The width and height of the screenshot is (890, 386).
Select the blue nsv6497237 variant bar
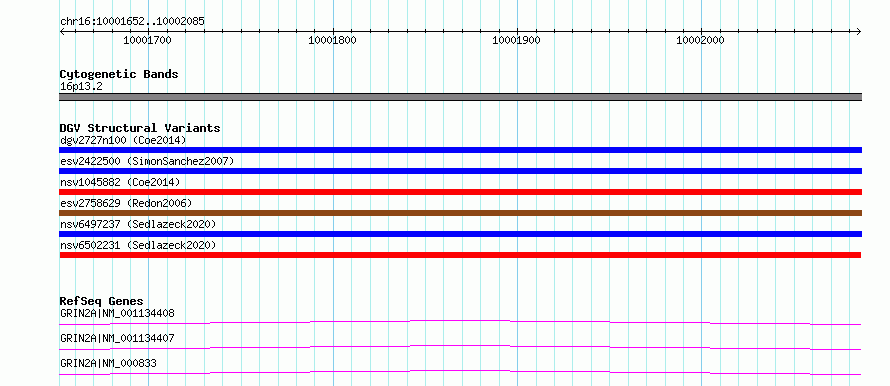pos(460,234)
